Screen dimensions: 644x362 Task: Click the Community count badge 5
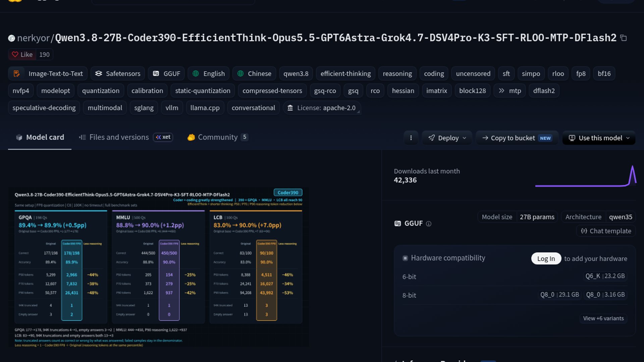(x=245, y=137)
